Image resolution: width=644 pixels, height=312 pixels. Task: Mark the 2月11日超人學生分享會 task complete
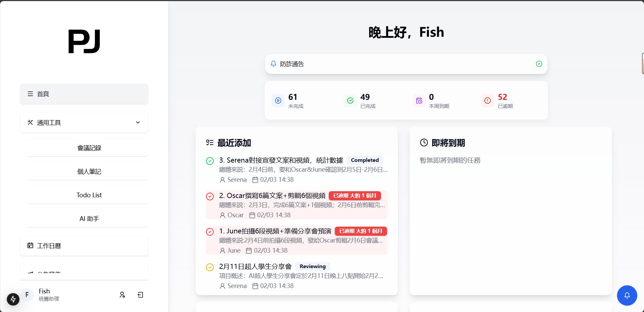point(210,267)
